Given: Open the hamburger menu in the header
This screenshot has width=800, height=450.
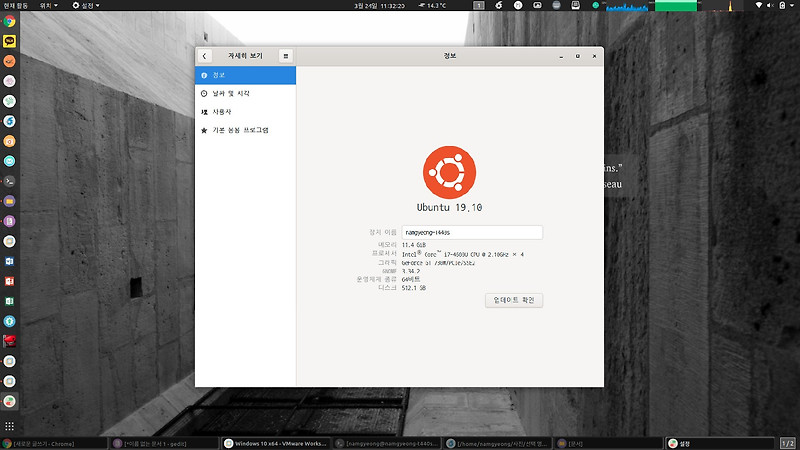Looking at the screenshot, I should [286, 56].
